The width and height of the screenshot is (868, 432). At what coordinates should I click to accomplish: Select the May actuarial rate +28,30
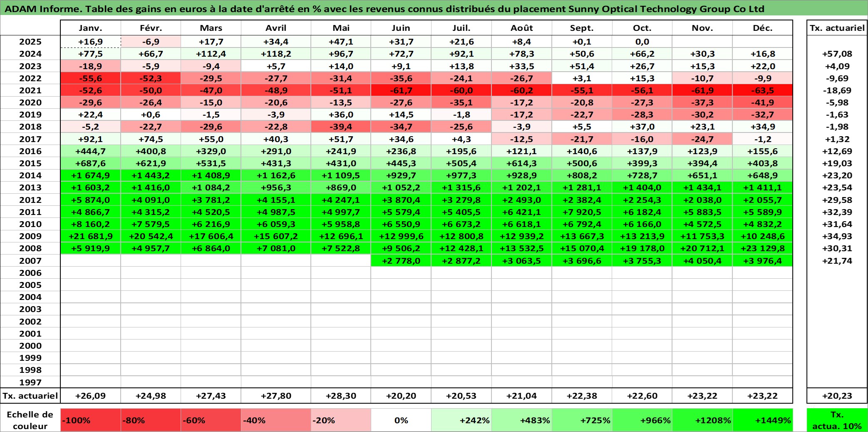(341, 396)
